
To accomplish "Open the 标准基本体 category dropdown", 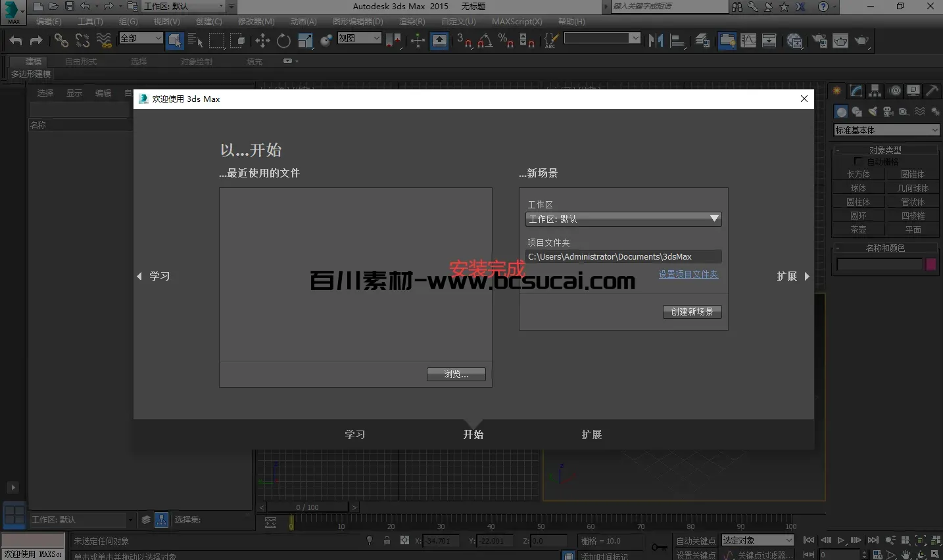I will 886,130.
